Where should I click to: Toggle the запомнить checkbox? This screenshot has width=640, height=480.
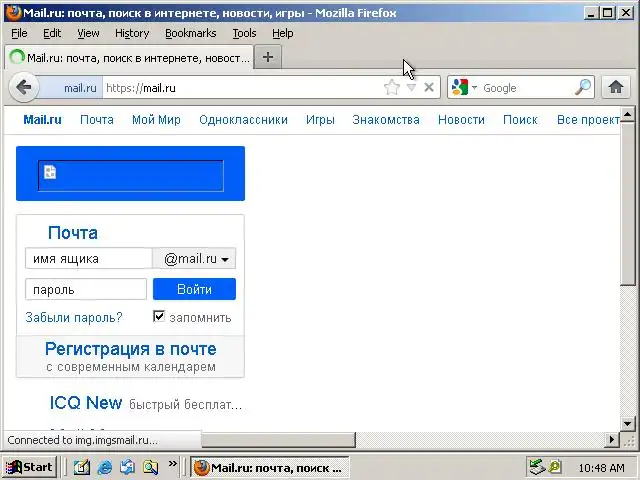point(159,316)
